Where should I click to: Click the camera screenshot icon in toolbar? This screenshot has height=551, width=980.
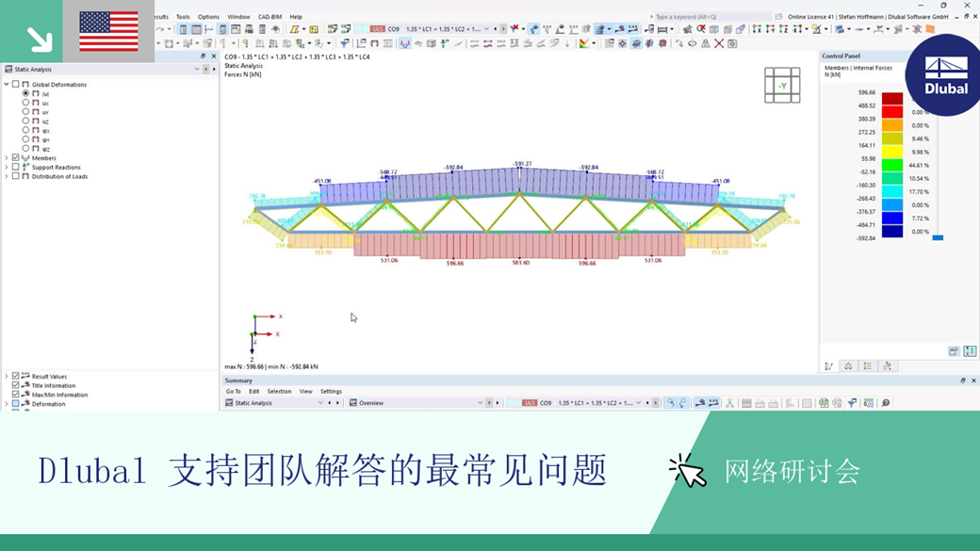pyautogui.click(x=732, y=43)
